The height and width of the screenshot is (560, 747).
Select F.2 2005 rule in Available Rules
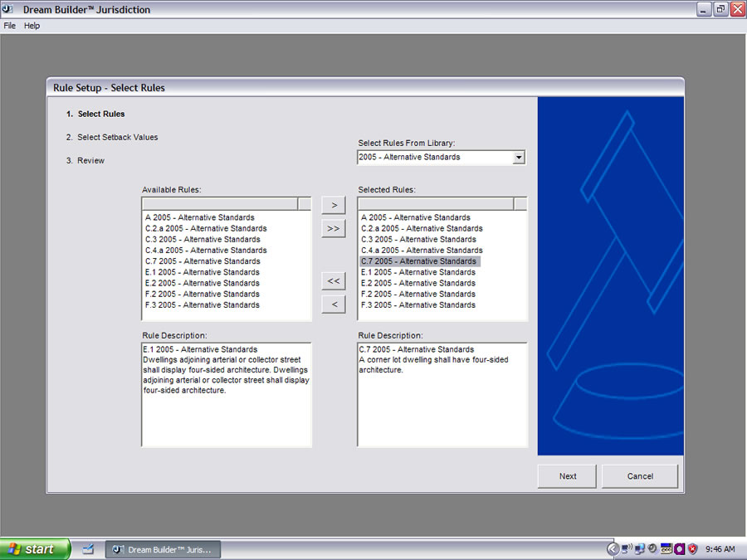click(x=202, y=295)
